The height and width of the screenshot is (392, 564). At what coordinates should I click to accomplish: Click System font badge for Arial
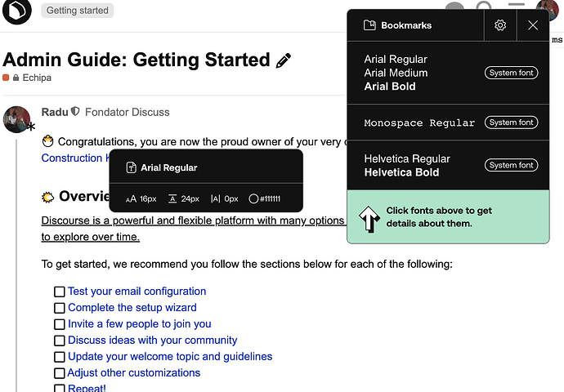coord(511,73)
